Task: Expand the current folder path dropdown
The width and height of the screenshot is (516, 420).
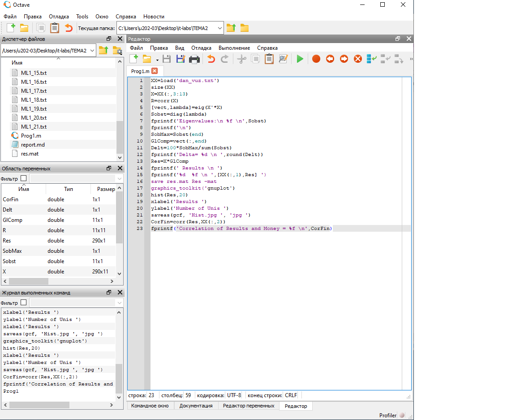Action: pos(219,28)
